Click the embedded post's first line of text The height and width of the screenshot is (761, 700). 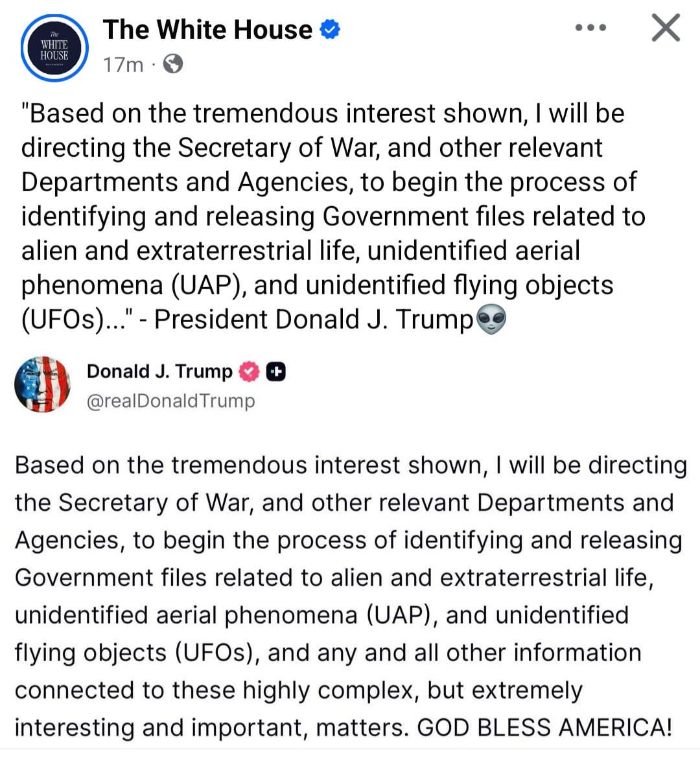pos(350,465)
